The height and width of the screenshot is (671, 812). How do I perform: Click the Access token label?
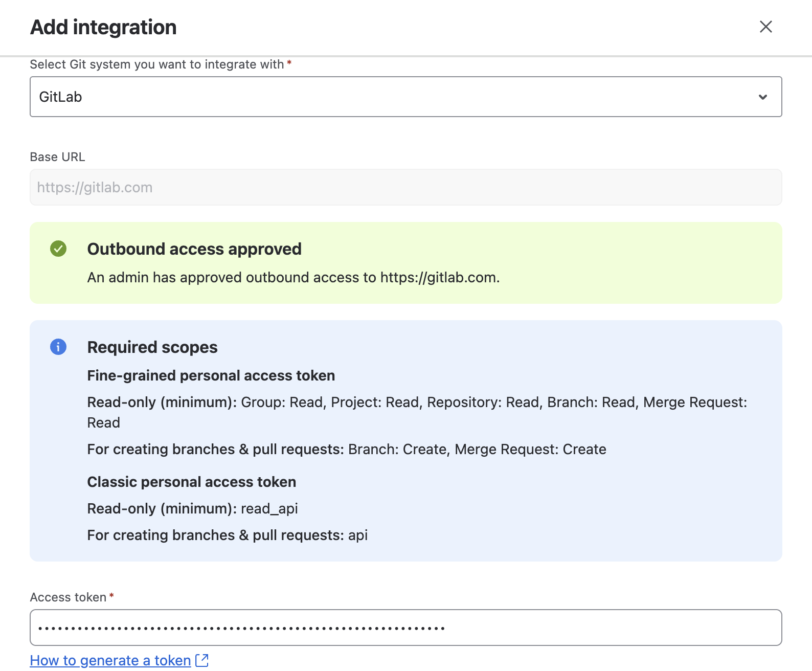(68, 597)
